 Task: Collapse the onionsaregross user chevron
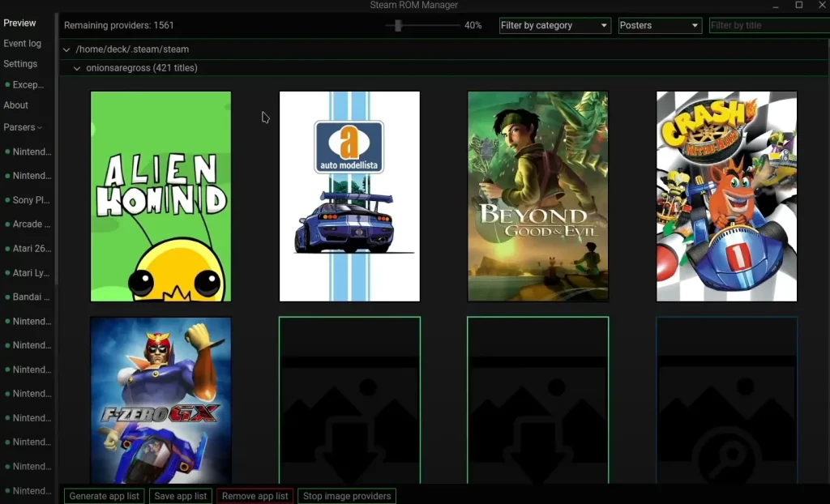point(77,68)
